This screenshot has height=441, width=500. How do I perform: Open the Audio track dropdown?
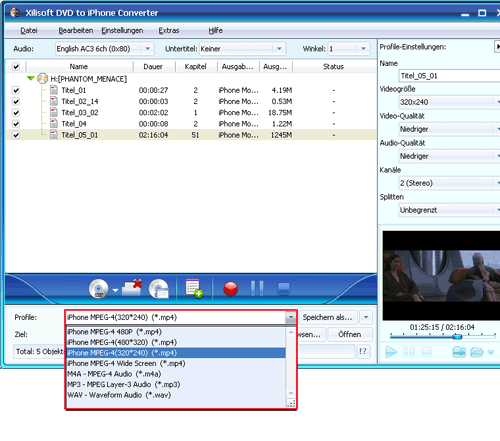tap(147, 49)
